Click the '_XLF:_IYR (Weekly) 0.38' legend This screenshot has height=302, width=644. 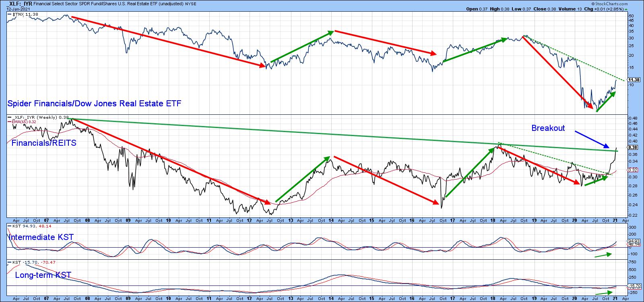click(38, 117)
